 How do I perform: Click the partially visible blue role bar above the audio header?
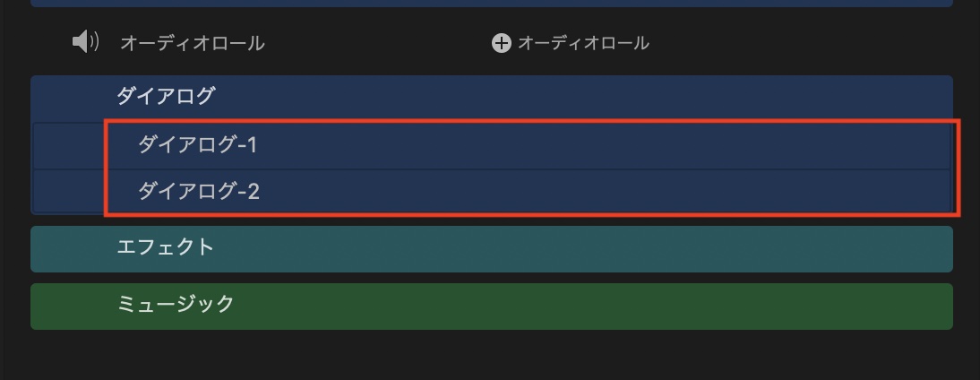click(491, 3)
